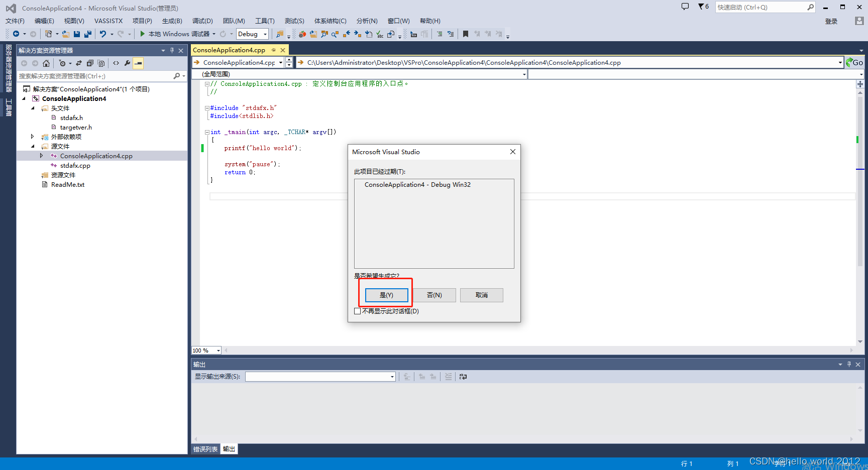Open the Debug menu
Screen dimensions: 868x470
pyautogui.click(x=202, y=21)
